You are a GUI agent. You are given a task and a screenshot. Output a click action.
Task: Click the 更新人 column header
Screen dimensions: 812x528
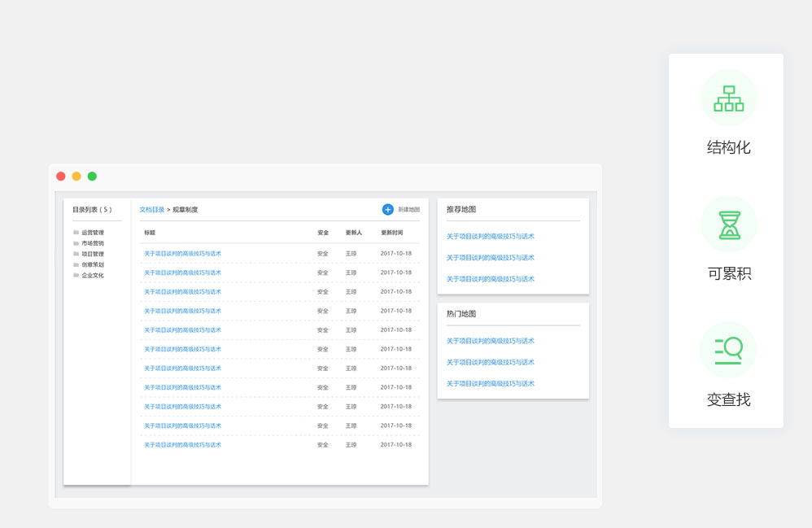pos(353,233)
